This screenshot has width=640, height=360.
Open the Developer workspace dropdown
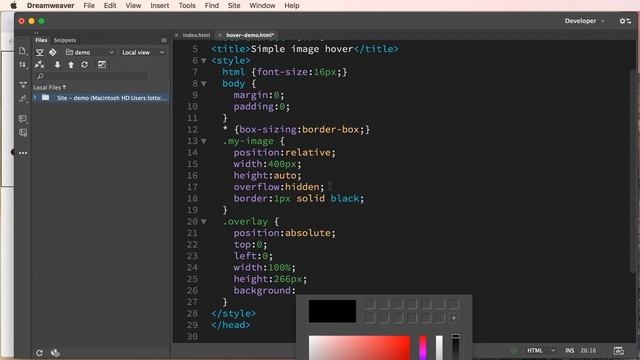[584, 21]
